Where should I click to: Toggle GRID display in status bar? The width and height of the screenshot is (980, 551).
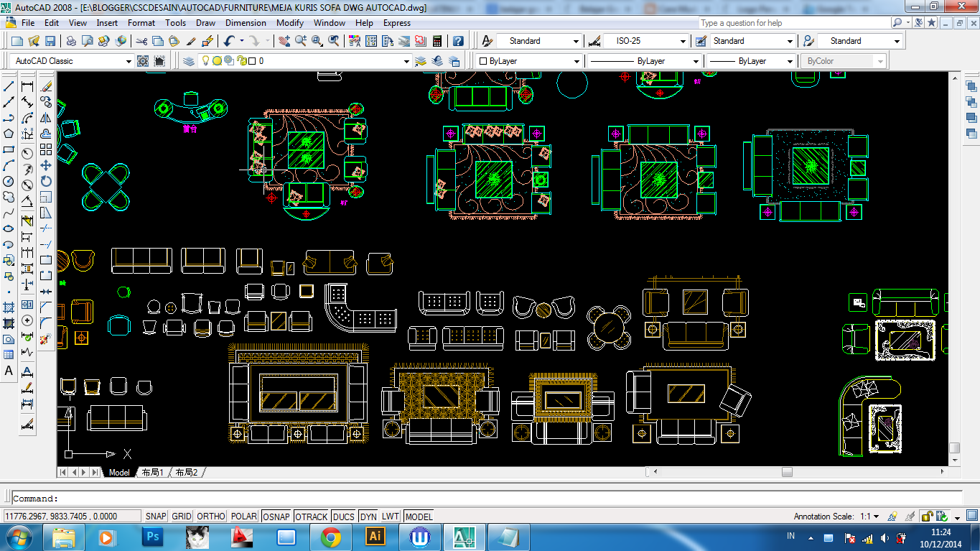(182, 517)
